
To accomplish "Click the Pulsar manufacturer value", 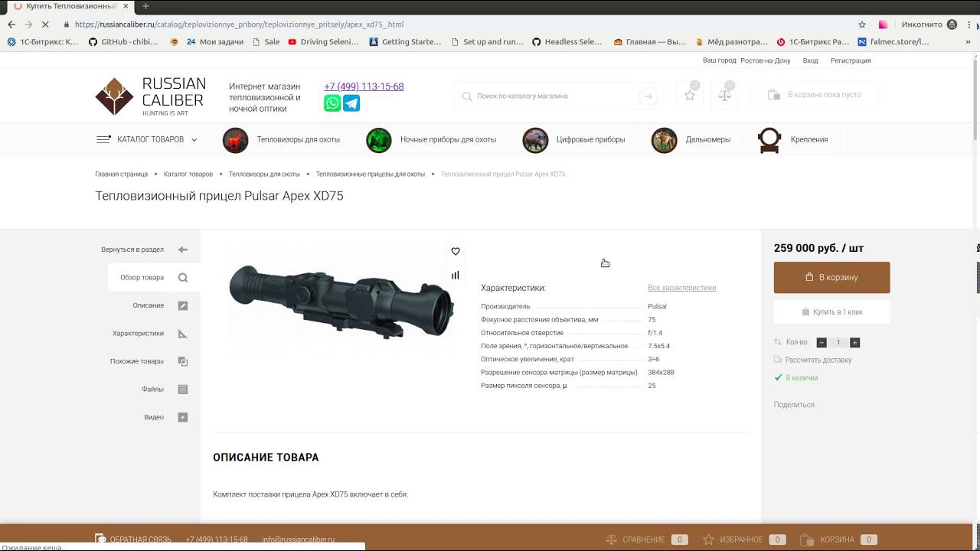I will click(657, 307).
